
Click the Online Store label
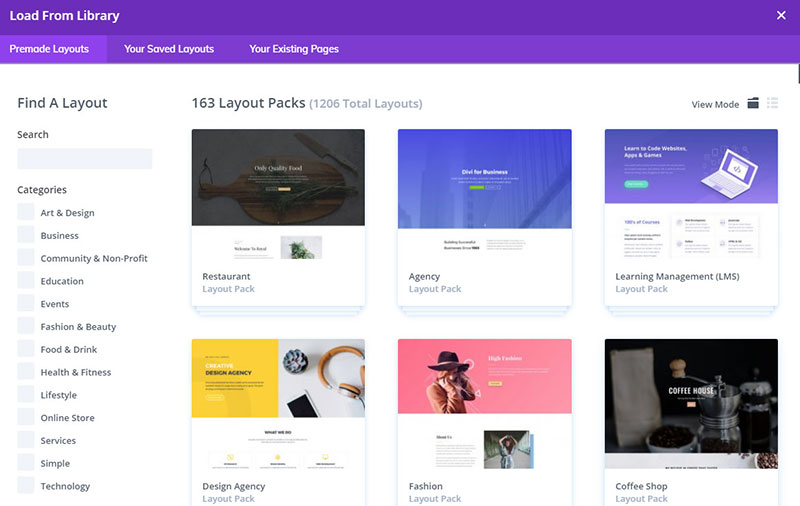pos(67,418)
